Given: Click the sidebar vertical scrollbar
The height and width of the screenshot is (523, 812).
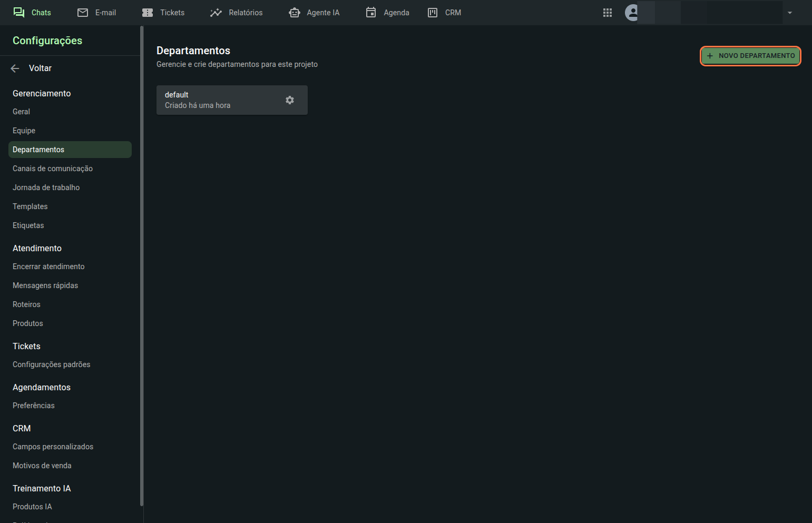Looking at the screenshot, I should (142, 263).
